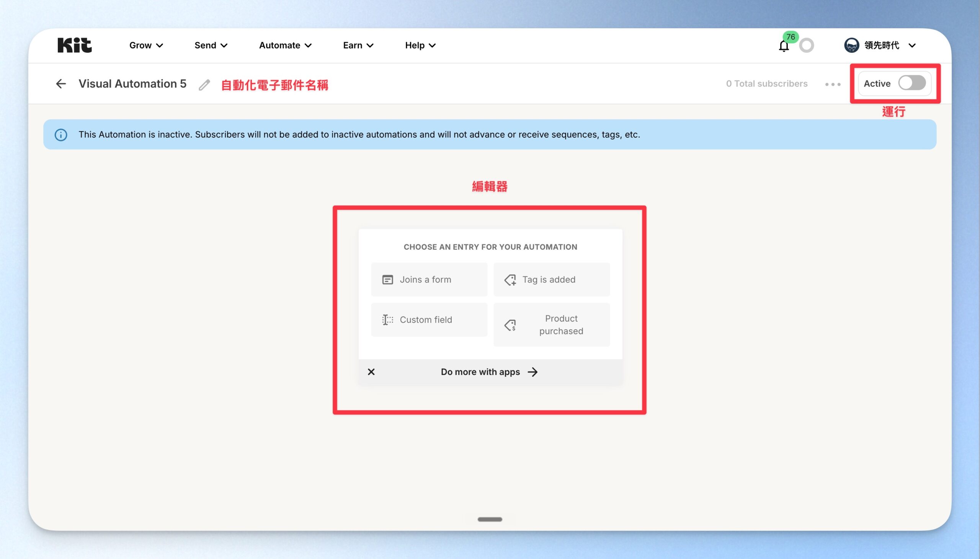The width and height of the screenshot is (980, 559).
Task: Open the Automate menu
Action: [x=285, y=45]
